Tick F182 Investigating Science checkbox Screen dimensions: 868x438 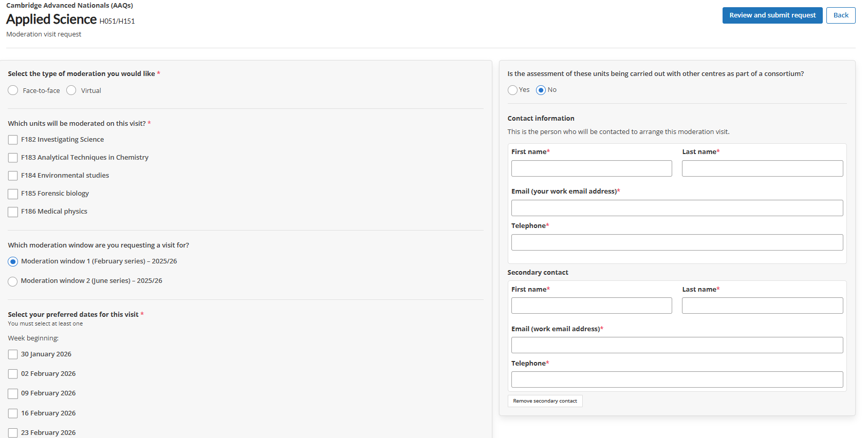pyautogui.click(x=13, y=140)
